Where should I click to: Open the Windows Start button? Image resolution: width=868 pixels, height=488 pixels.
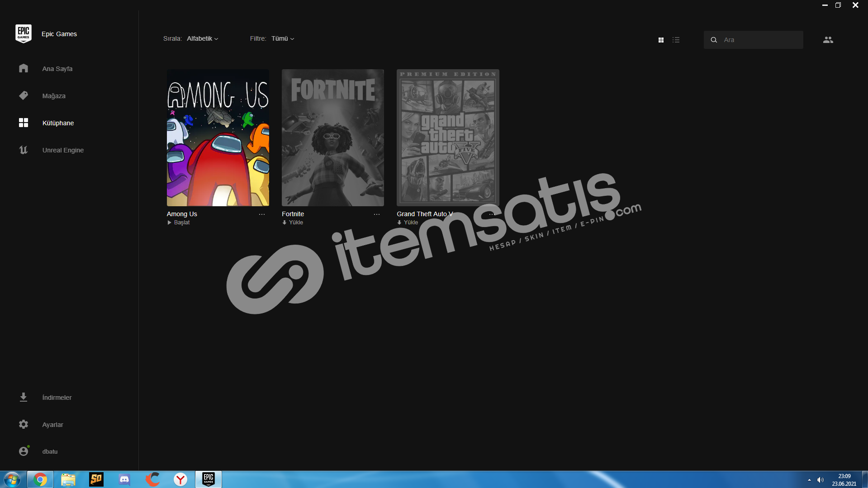click(12, 479)
